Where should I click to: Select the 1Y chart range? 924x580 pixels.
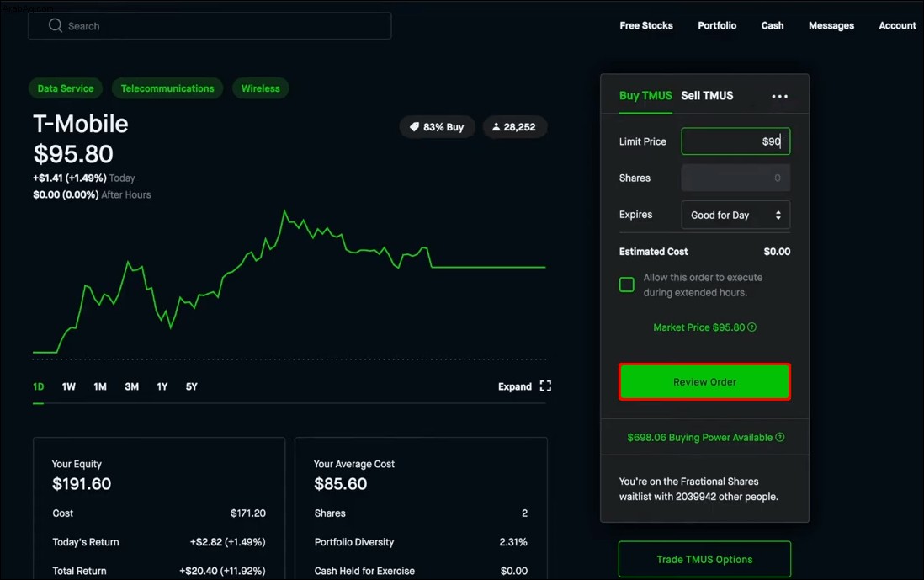162,386
